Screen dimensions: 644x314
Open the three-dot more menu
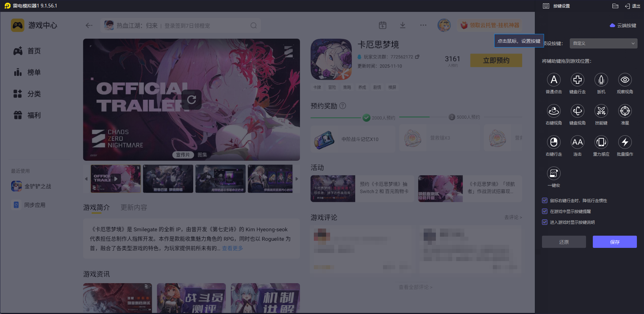tap(423, 25)
